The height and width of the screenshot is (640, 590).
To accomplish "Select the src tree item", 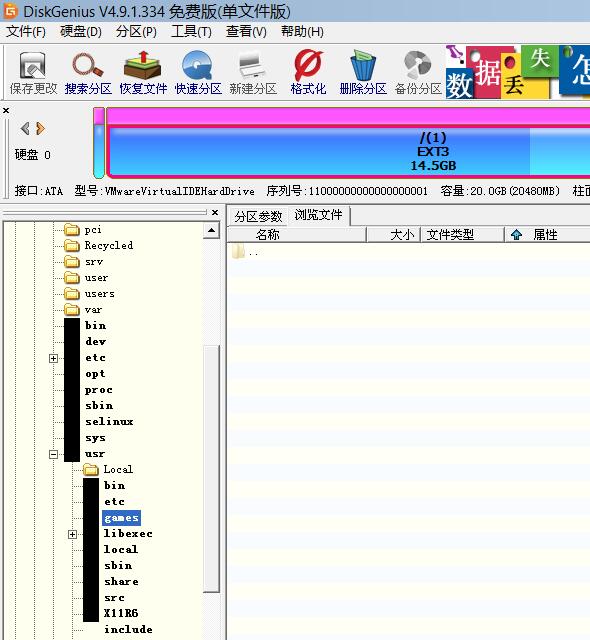I will (114, 598).
